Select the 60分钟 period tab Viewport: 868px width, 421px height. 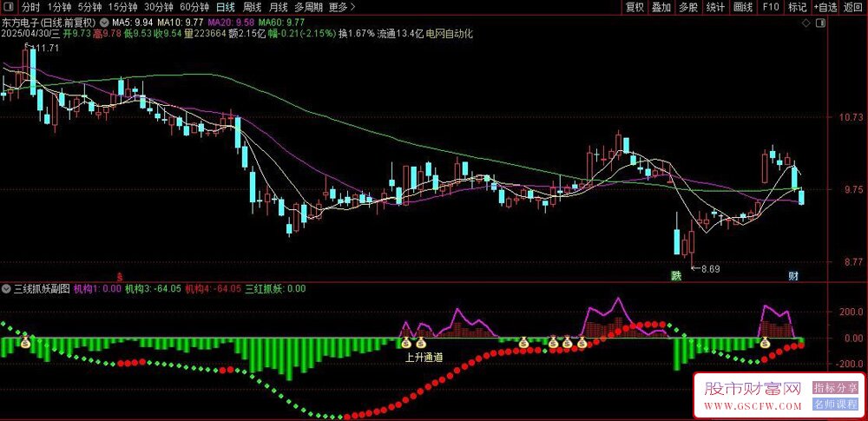click(x=194, y=7)
